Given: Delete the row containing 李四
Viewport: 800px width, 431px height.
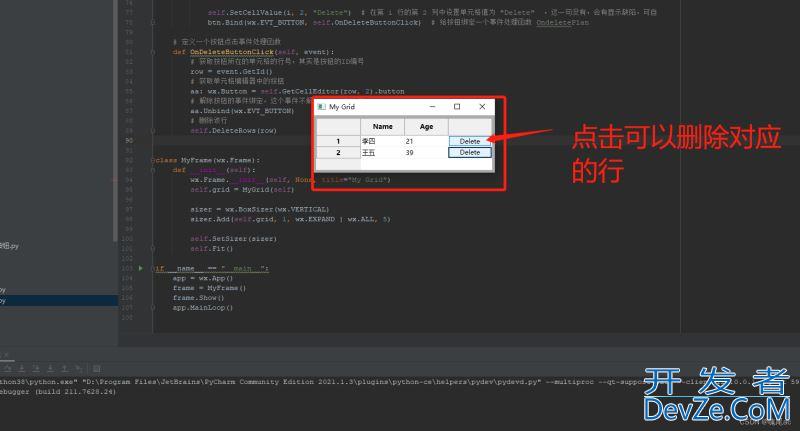Looking at the screenshot, I should 469,141.
